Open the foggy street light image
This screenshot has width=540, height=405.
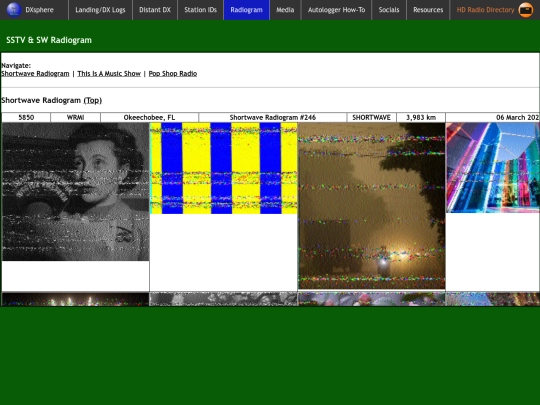pyautogui.click(x=372, y=206)
